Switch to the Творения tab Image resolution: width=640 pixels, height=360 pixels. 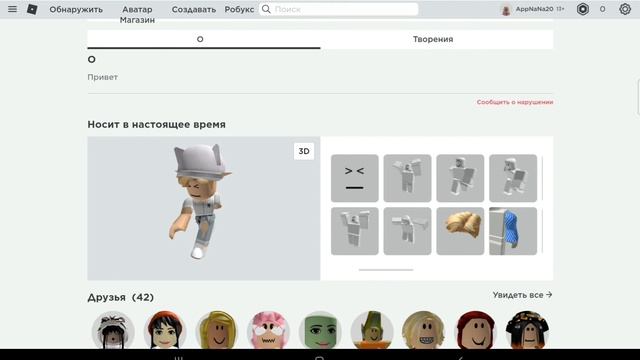click(x=433, y=39)
